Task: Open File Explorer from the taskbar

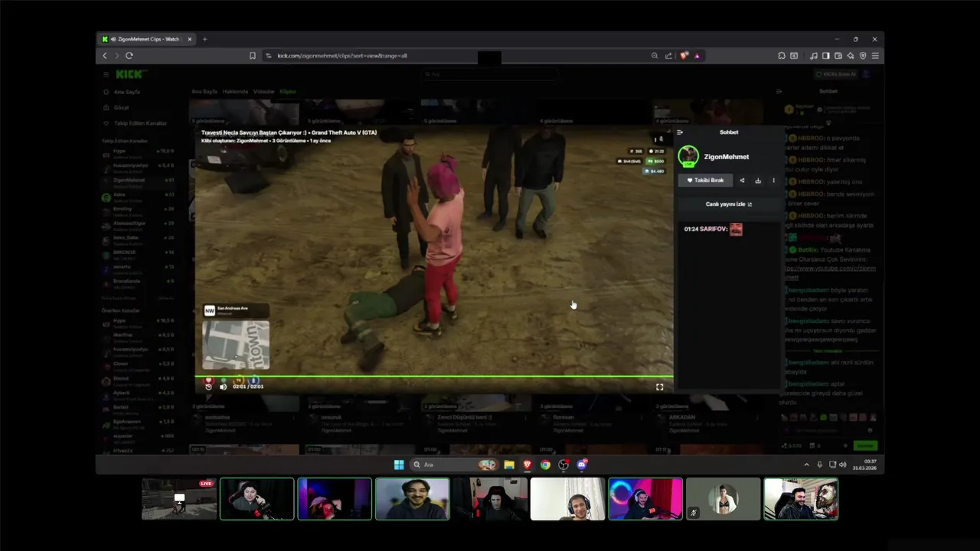Action: [x=509, y=465]
